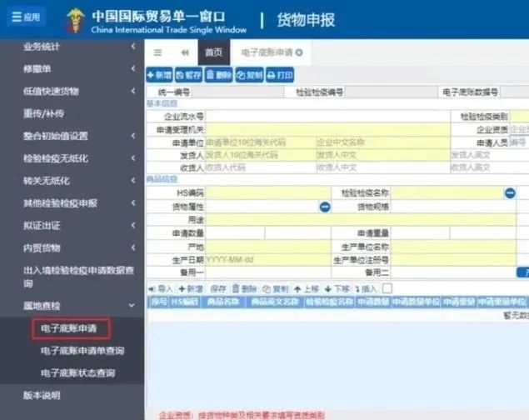Click the 收货人英文 field
Screen dimensions: 529x420
pos(490,167)
